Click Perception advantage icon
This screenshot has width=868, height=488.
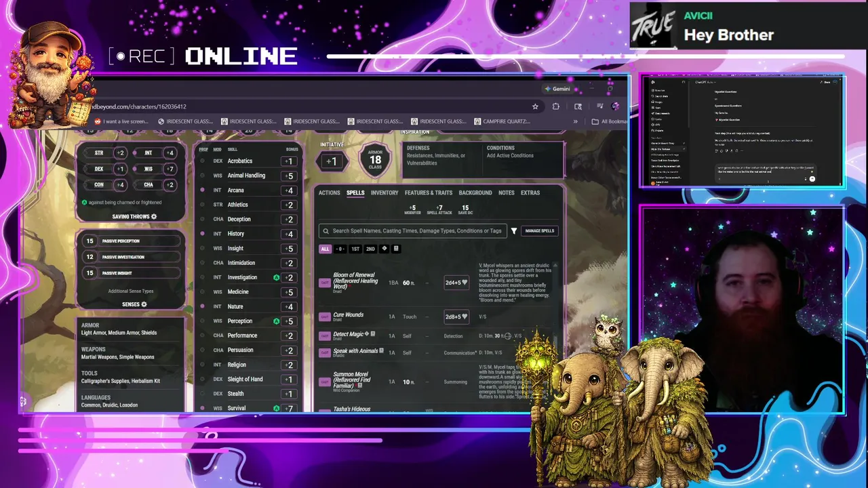click(x=276, y=321)
